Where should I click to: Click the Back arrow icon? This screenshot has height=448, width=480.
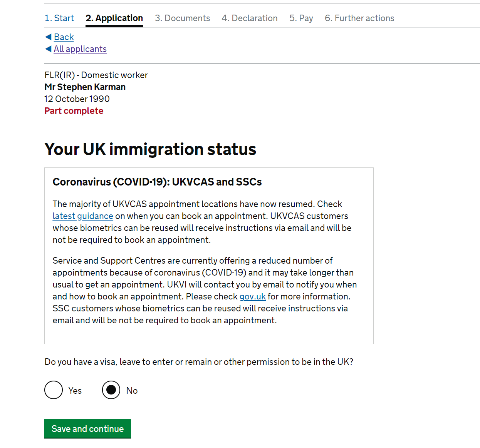point(48,37)
